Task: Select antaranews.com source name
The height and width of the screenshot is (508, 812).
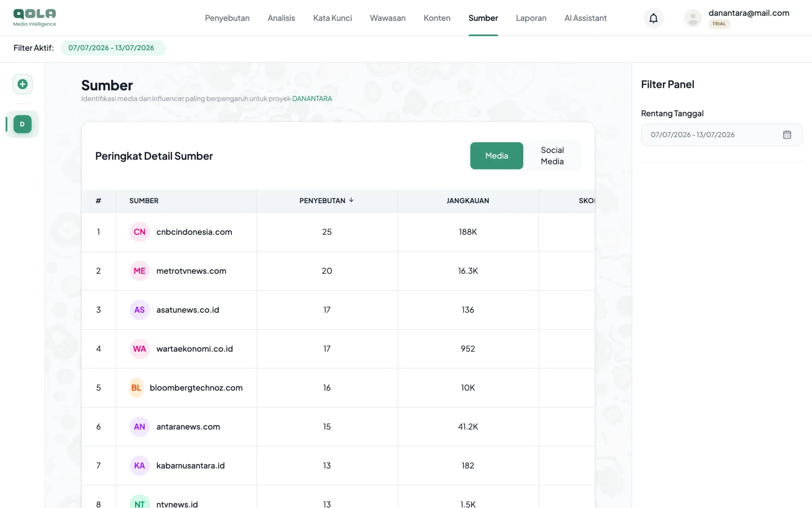Action: tap(188, 427)
